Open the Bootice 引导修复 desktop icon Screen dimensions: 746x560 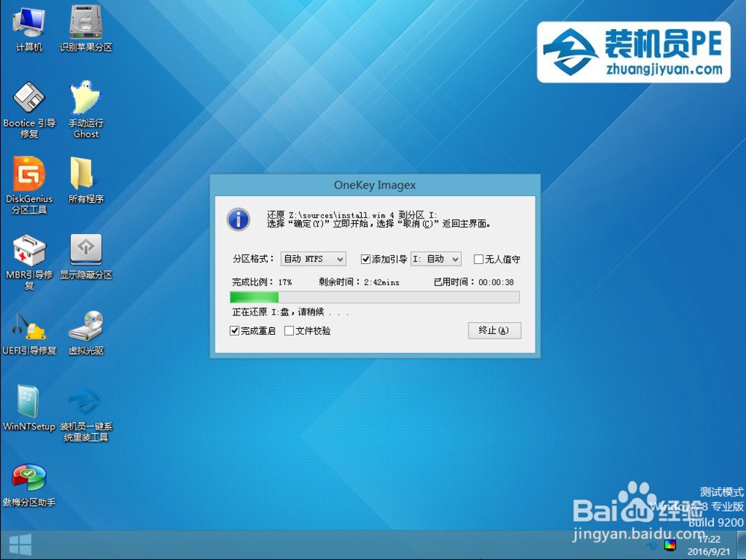pyautogui.click(x=29, y=110)
